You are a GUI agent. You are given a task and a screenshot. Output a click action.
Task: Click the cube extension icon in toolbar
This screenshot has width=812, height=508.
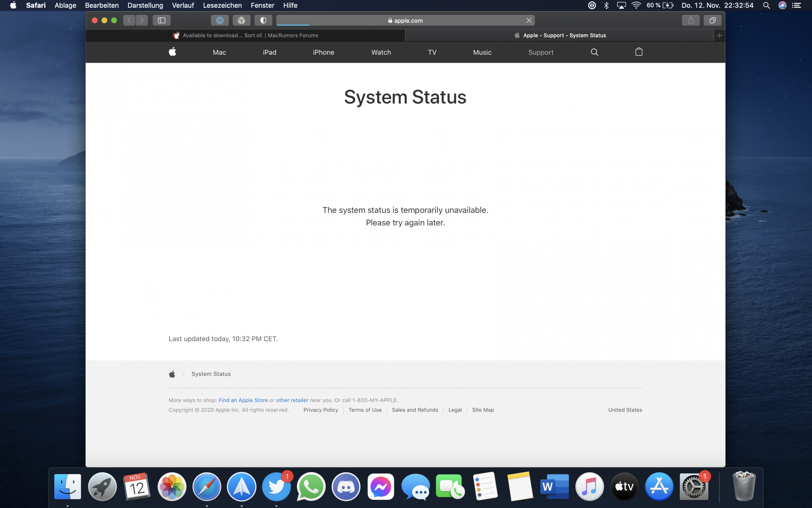pos(242,20)
